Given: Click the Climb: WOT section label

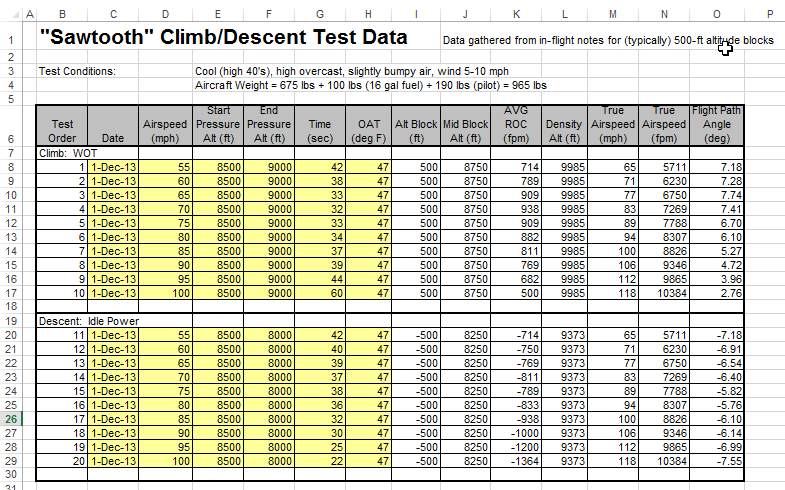Looking at the screenshot, I should click(x=72, y=152).
